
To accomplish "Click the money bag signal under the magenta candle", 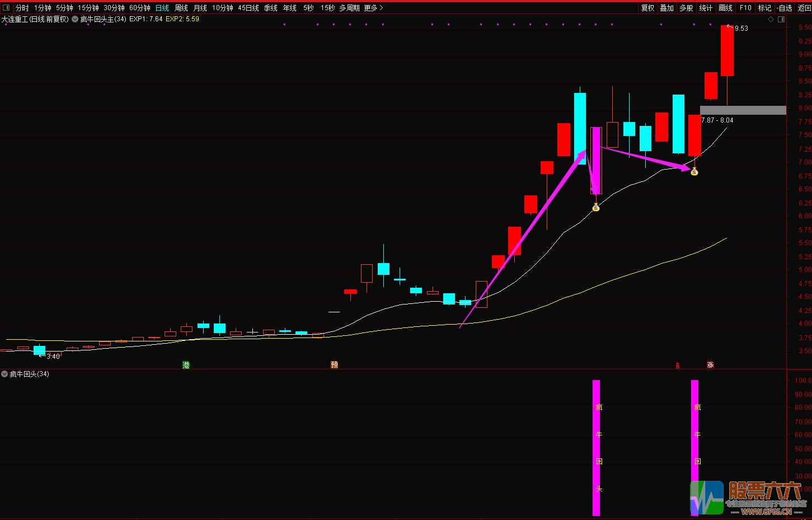I will 595,208.
